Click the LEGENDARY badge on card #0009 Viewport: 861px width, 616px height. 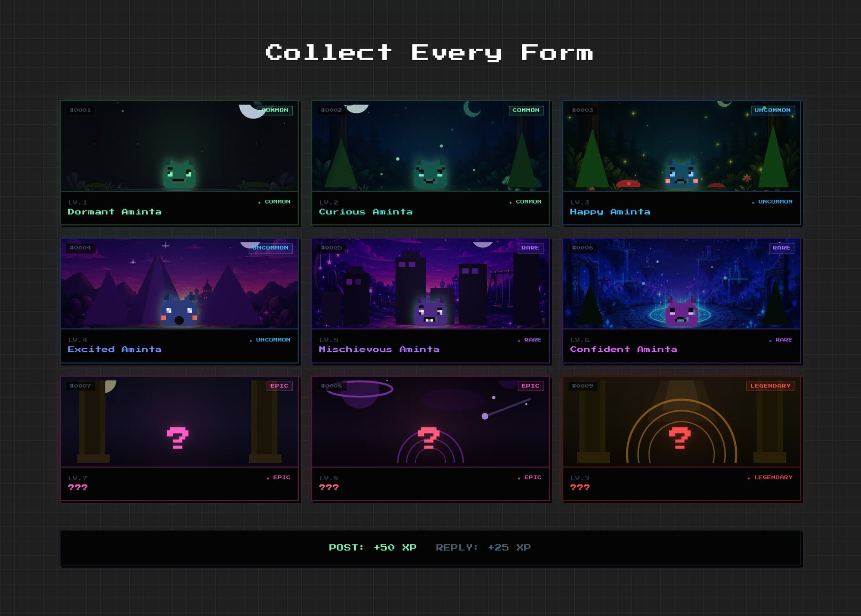click(771, 386)
